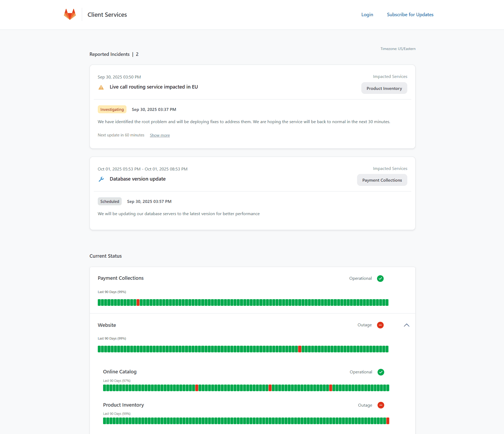
Task: Click Product Inventory red outage icon
Action: tap(381, 405)
